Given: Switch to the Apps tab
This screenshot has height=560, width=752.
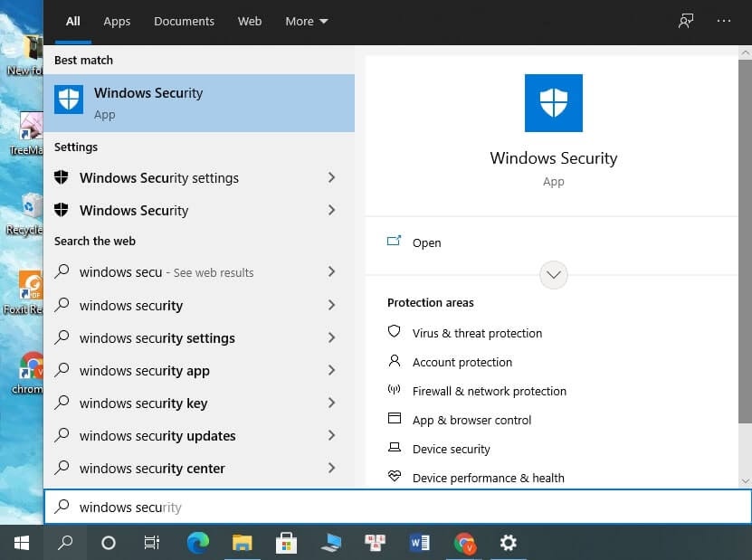Looking at the screenshot, I should pyautogui.click(x=117, y=21).
